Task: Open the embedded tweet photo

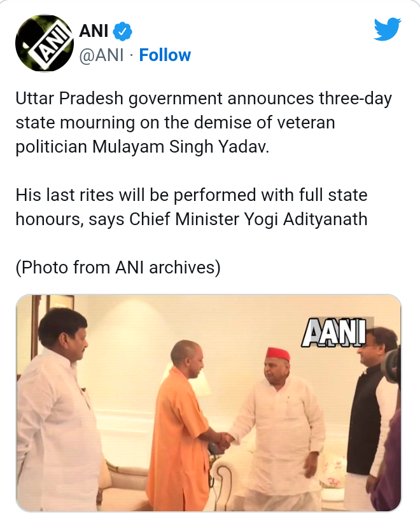Action: [209, 403]
